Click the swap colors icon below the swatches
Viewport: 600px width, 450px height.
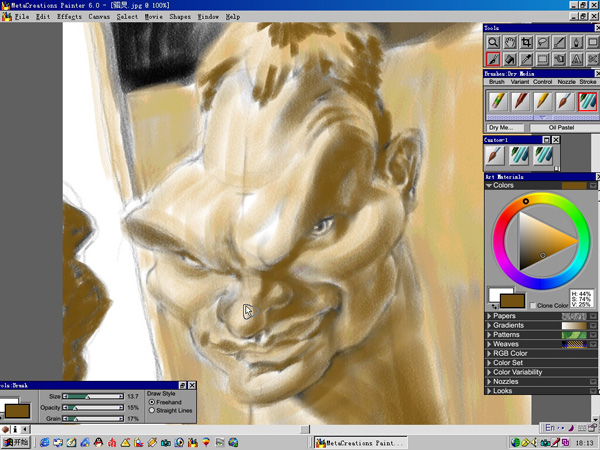pos(493,306)
